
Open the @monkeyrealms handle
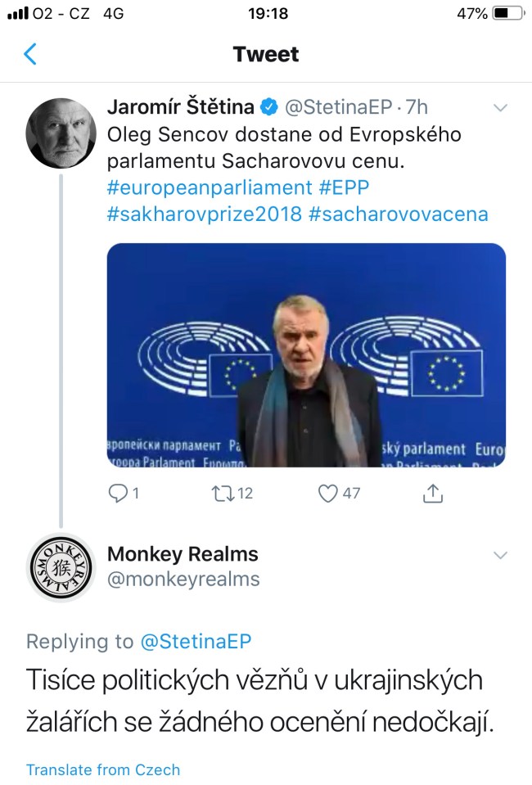pos(183,580)
